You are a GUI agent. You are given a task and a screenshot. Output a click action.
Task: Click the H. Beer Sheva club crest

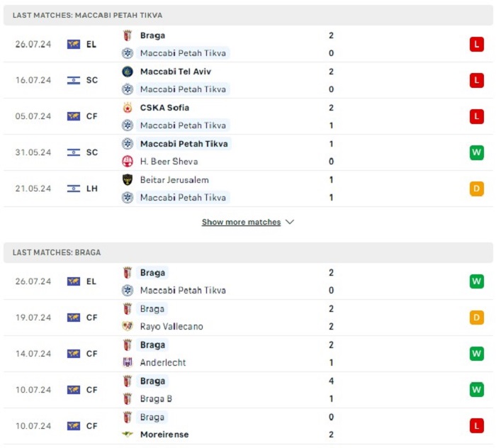[128, 162]
